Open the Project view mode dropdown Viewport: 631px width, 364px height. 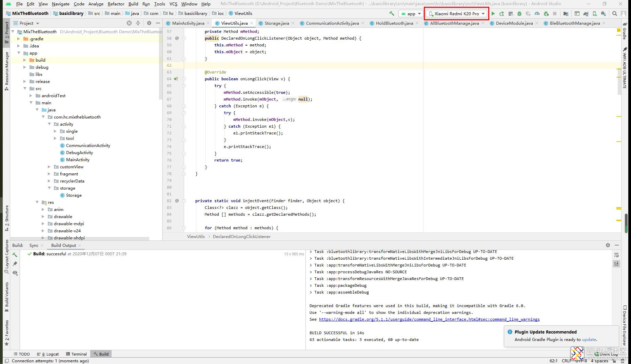point(26,23)
